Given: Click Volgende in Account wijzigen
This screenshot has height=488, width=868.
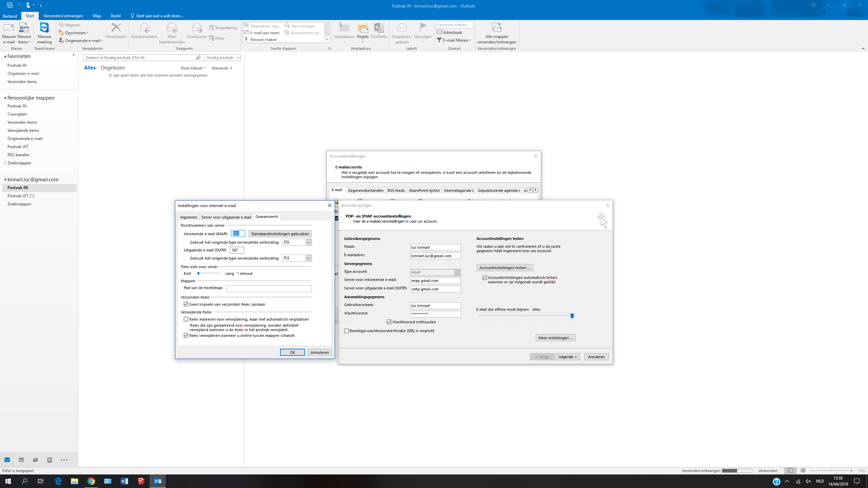Looking at the screenshot, I should tap(567, 357).
